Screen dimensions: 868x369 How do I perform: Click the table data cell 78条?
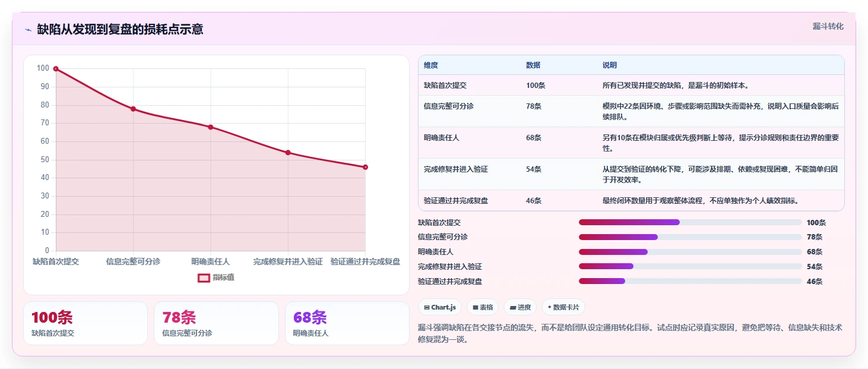pyautogui.click(x=534, y=106)
